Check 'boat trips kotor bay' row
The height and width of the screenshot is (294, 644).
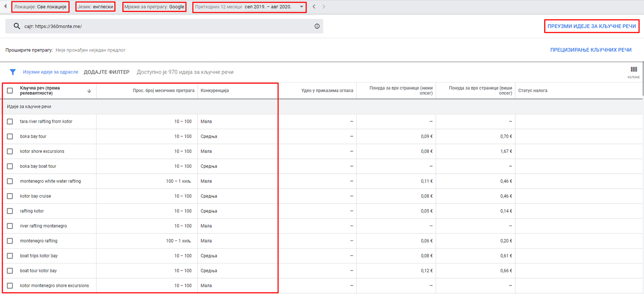10,256
